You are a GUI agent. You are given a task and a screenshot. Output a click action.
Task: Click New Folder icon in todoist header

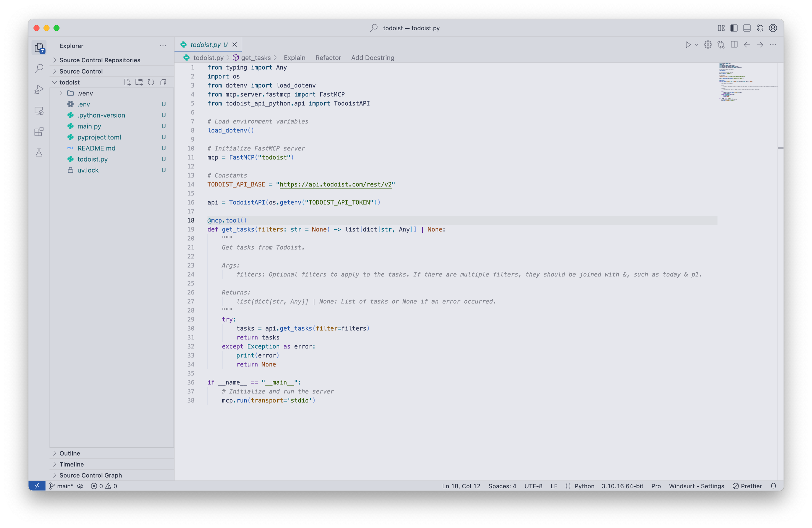point(139,82)
